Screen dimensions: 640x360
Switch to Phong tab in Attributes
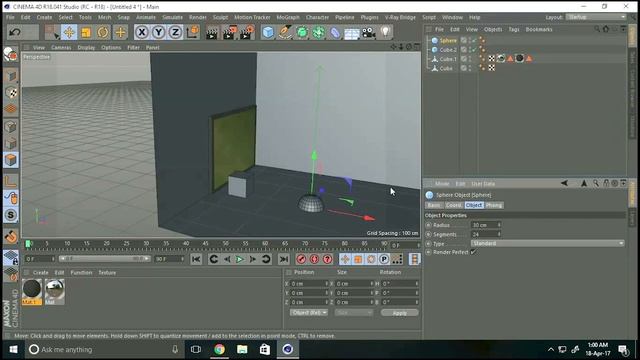(494, 205)
